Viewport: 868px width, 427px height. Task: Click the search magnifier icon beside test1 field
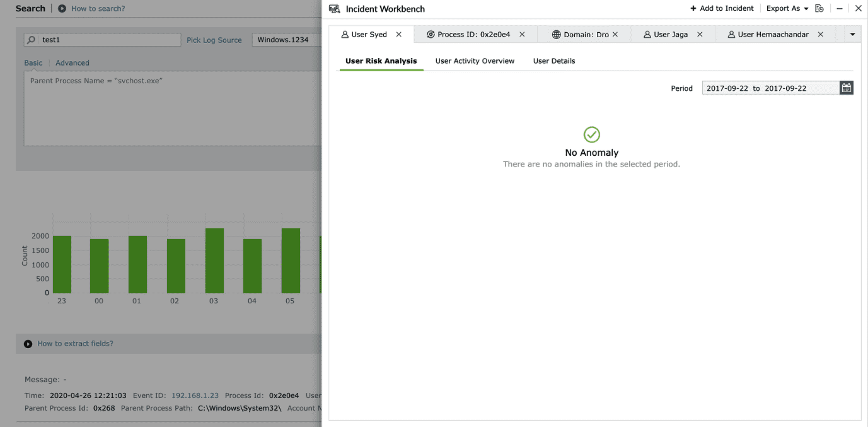(x=31, y=39)
